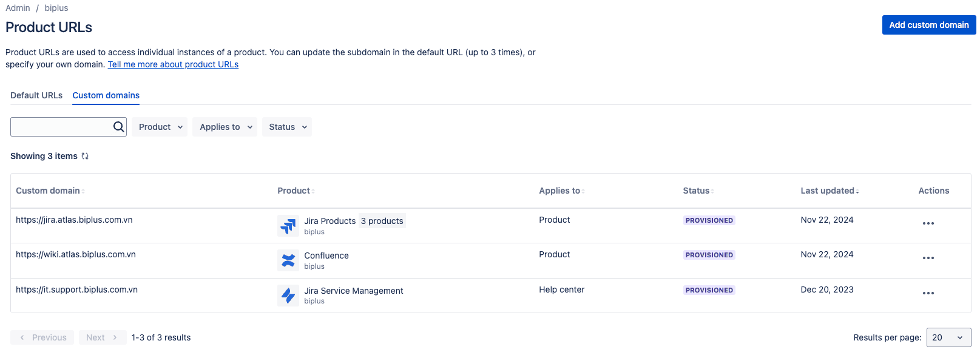The image size is (980, 352).
Task: Sort table by Custom domain column
Action: click(x=50, y=191)
